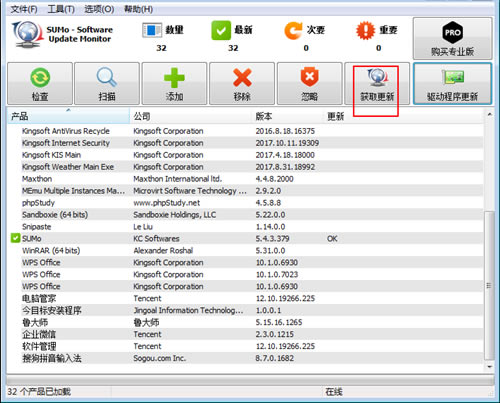Click the green check beside SUMo row
500x403 pixels.
click(15, 238)
